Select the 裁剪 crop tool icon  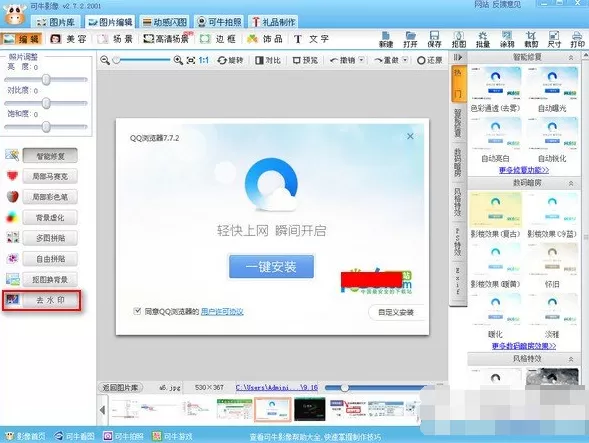(531, 39)
